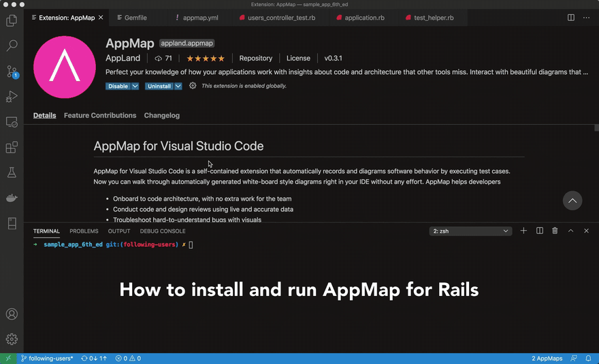Open the Manage gear in the activity bar
599x364 pixels.
12,340
